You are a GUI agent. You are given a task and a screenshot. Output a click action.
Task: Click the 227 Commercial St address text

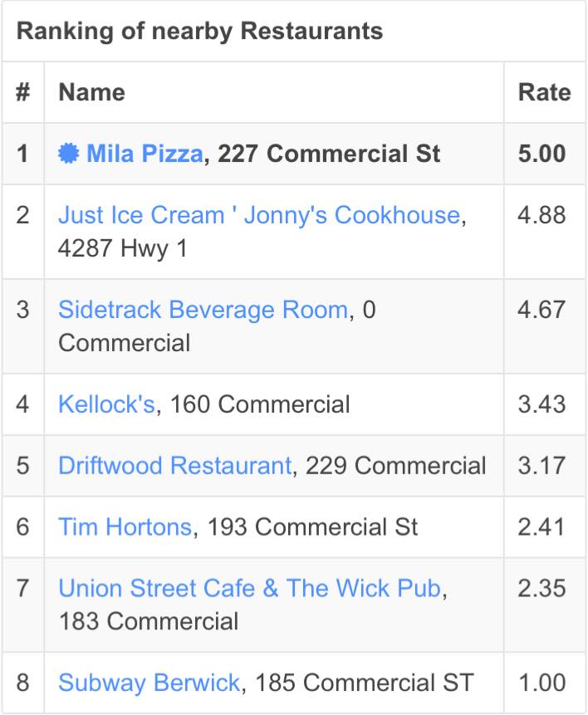tap(329, 154)
